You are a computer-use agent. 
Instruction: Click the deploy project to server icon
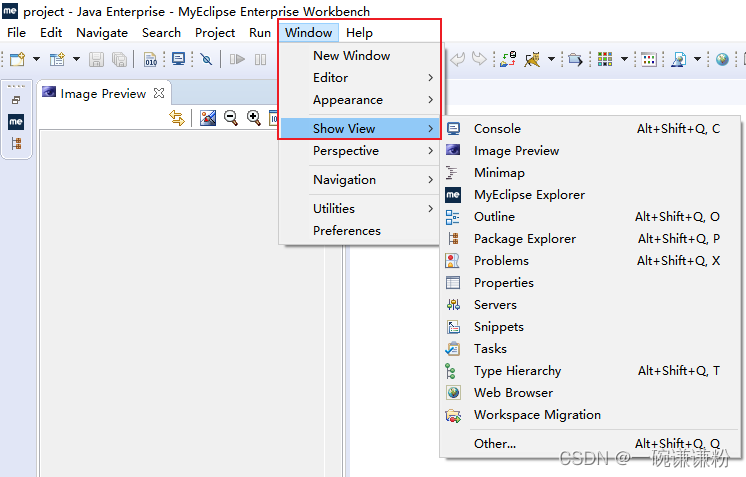pos(508,59)
